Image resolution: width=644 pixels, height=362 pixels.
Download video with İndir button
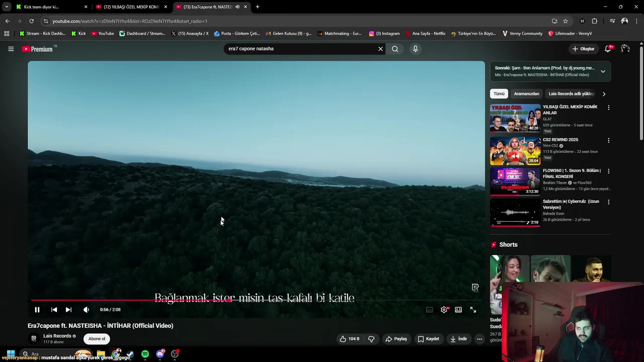[x=458, y=339]
